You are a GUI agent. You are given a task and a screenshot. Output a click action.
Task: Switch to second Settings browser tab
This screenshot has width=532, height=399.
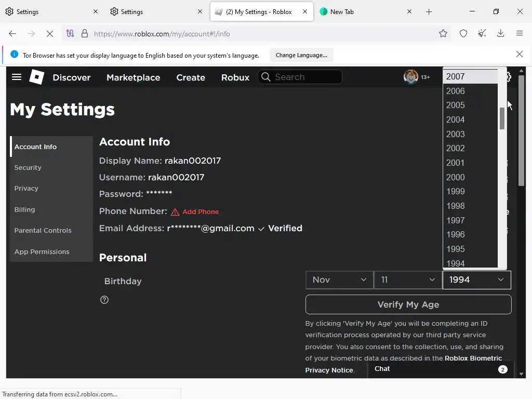(156, 11)
